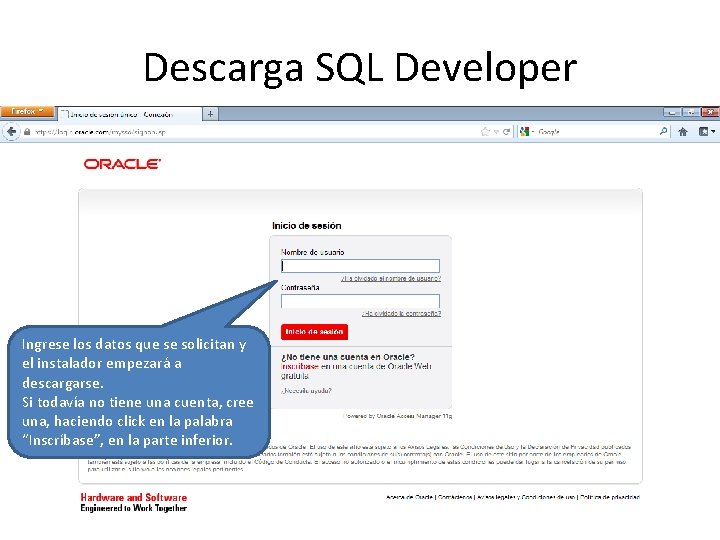
Task: Open the '¿Necesita ayuda?' link
Action: 306,391
